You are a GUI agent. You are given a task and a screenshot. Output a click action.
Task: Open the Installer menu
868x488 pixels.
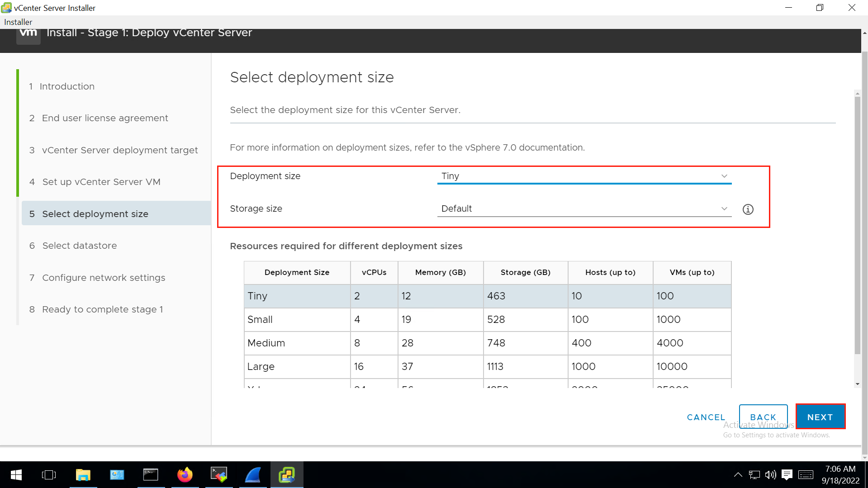(18, 22)
